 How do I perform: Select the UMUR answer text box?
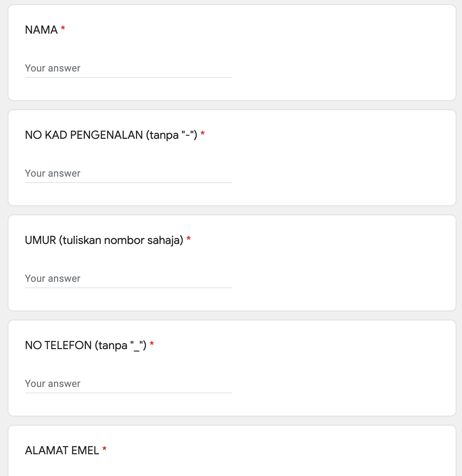point(128,279)
